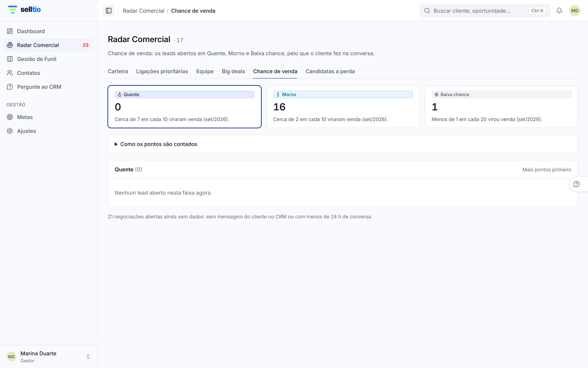
Task: Click the selltio logo
Action: [24, 9]
